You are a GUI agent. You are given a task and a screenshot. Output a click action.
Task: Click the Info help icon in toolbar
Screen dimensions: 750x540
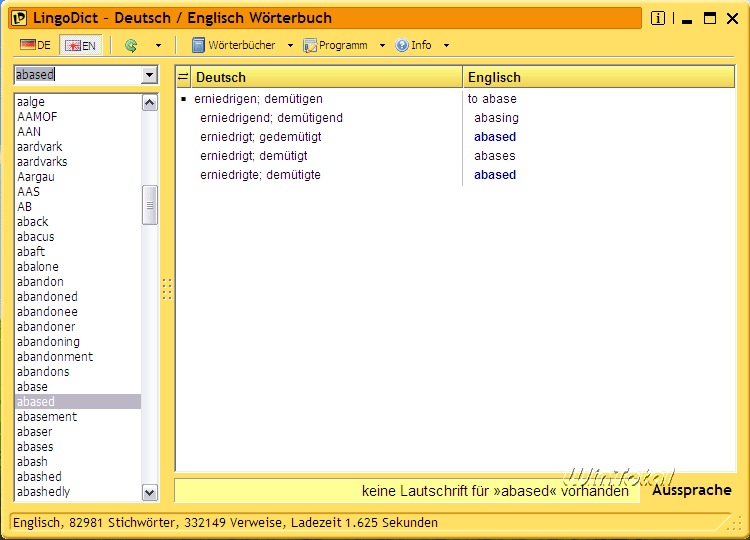[x=402, y=45]
